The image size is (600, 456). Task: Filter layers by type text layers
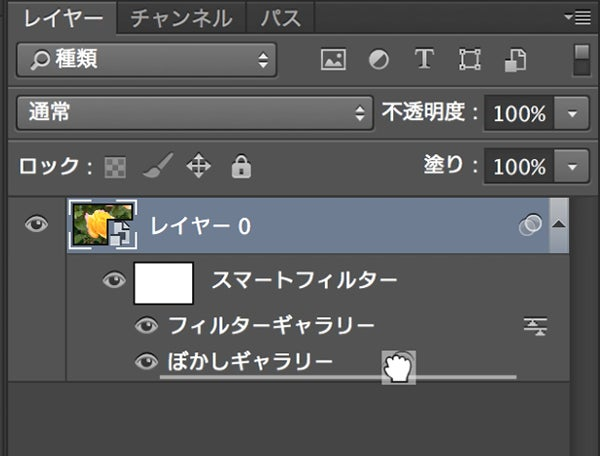coord(424,59)
